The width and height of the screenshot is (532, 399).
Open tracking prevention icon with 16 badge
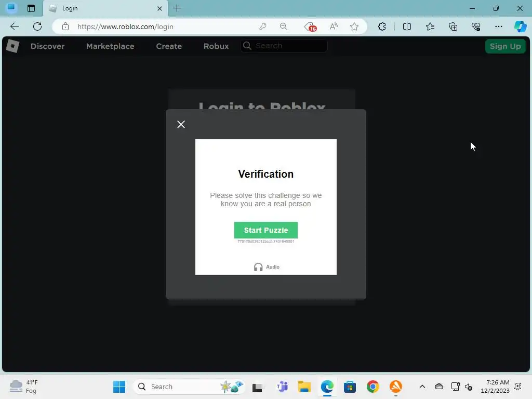[x=310, y=26]
